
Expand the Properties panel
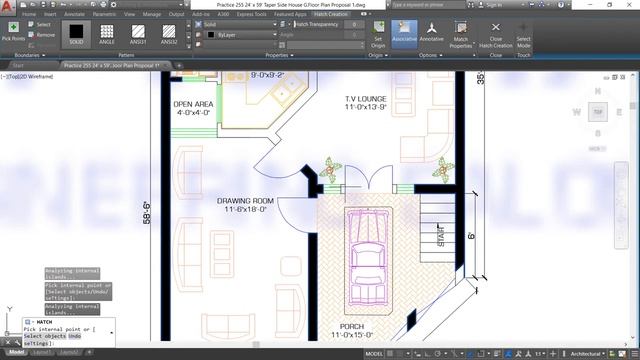pyautogui.click(x=279, y=55)
